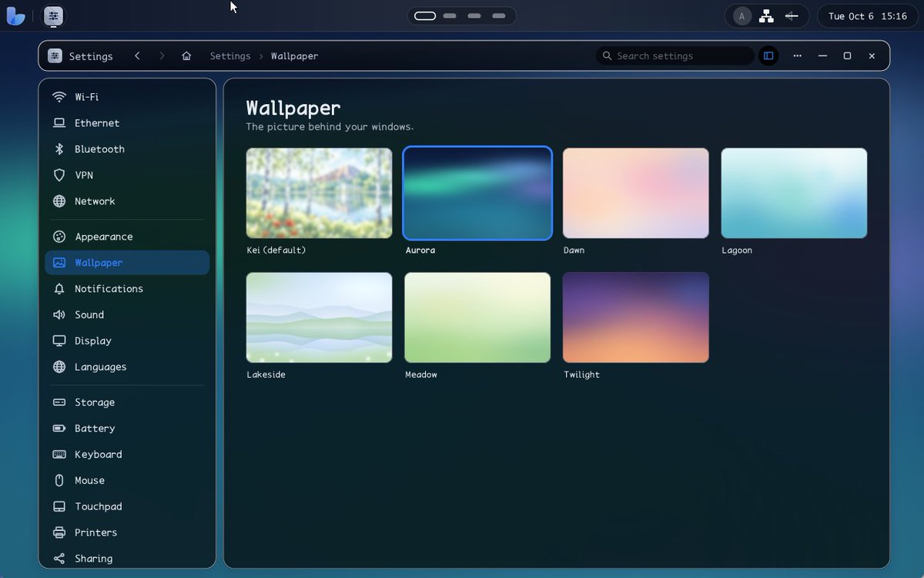Open Keyboard settings label
This screenshot has width=924, height=578.
tap(99, 455)
